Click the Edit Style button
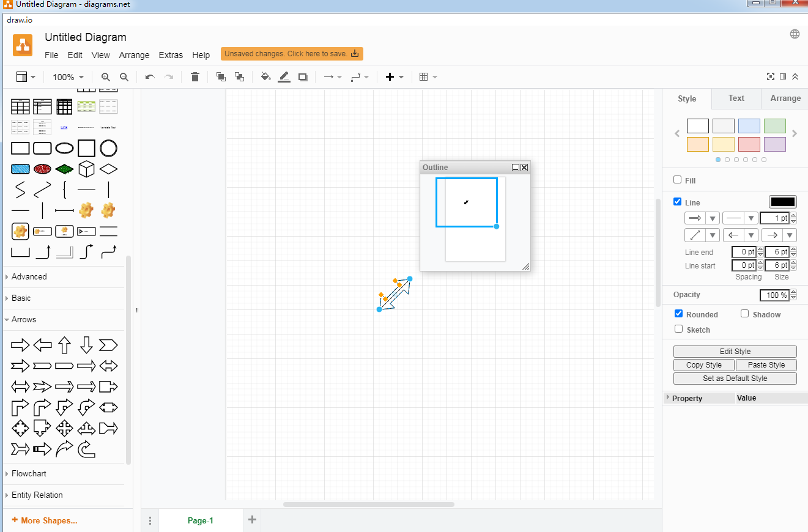 pos(735,352)
